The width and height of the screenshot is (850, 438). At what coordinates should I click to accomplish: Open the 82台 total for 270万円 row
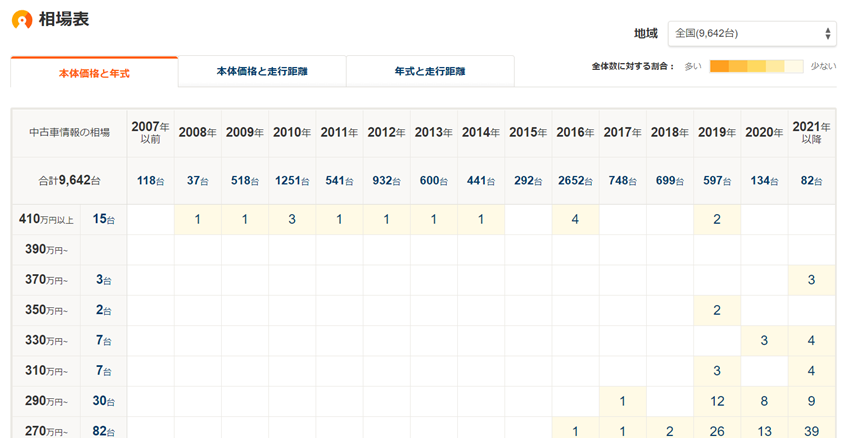click(103, 431)
